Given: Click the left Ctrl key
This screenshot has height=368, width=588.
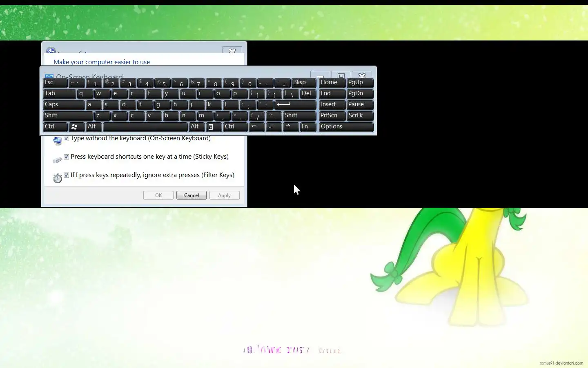Looking at the screenshot, I should 55,127.
